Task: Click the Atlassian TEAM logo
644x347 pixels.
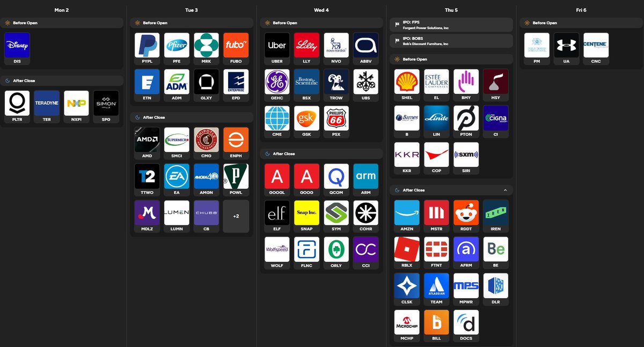Action: point(436,286)
